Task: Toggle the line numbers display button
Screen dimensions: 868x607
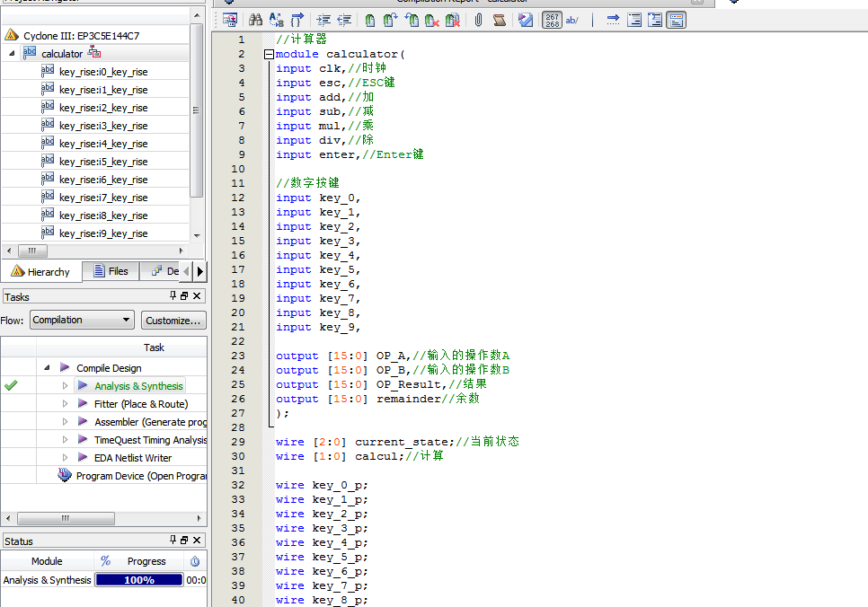Action: coord(553,20)
